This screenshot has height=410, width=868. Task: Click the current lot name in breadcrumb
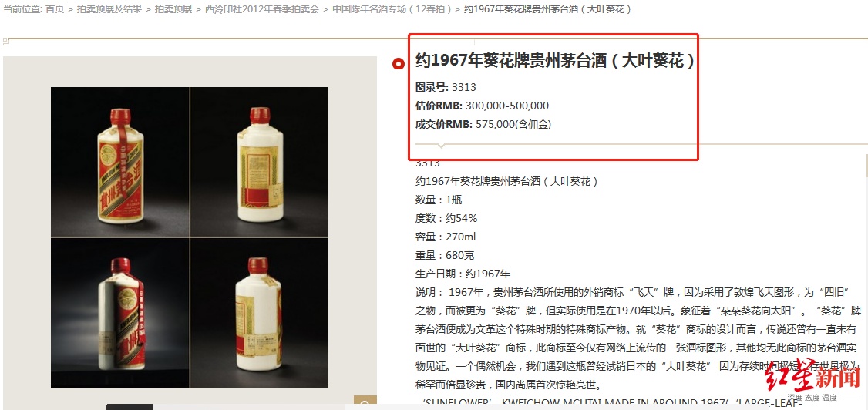tap(547, 8)
